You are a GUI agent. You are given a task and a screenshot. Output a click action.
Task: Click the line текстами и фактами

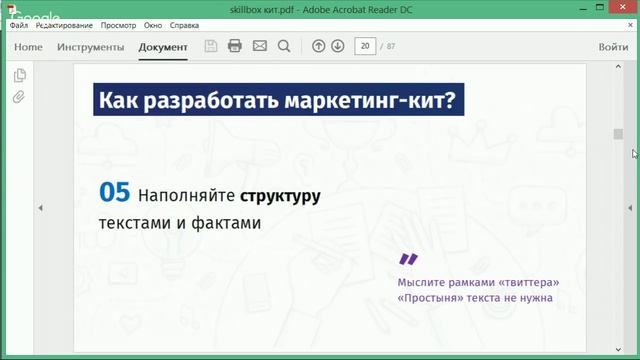pyautogui.click(x=180, y=223)
